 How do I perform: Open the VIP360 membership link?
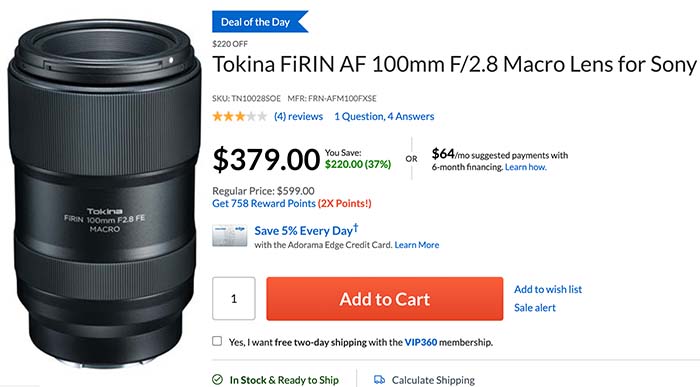421,342
